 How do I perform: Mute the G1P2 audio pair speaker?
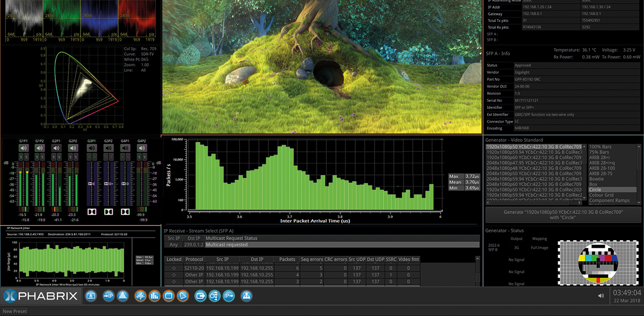[x=40, y=148]
